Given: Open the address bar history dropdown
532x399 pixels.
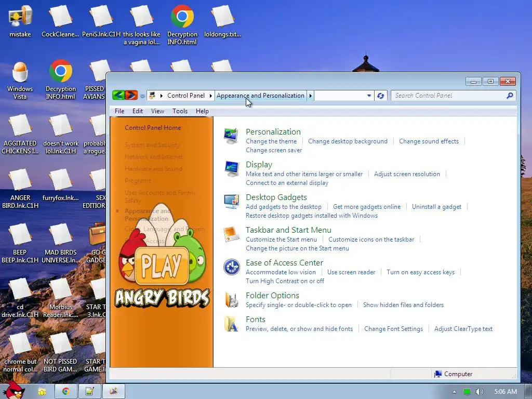Looking at the screenshot, I should coord(369,96).
